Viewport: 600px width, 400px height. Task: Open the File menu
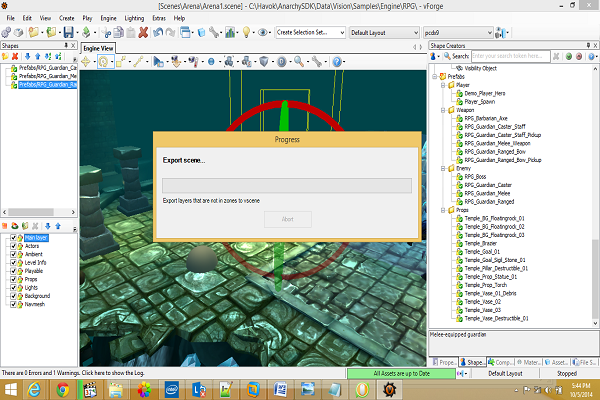click(10, 18)
